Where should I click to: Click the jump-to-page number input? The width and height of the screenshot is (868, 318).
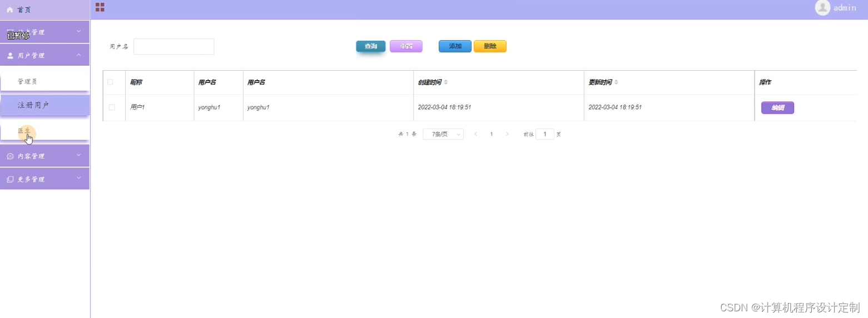[x=545, y=134]
